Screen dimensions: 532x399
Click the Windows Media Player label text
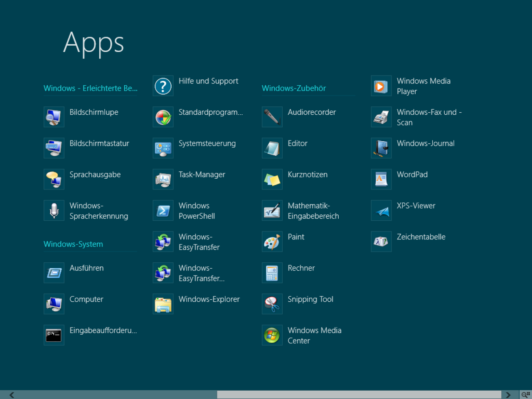pos(424,86)
